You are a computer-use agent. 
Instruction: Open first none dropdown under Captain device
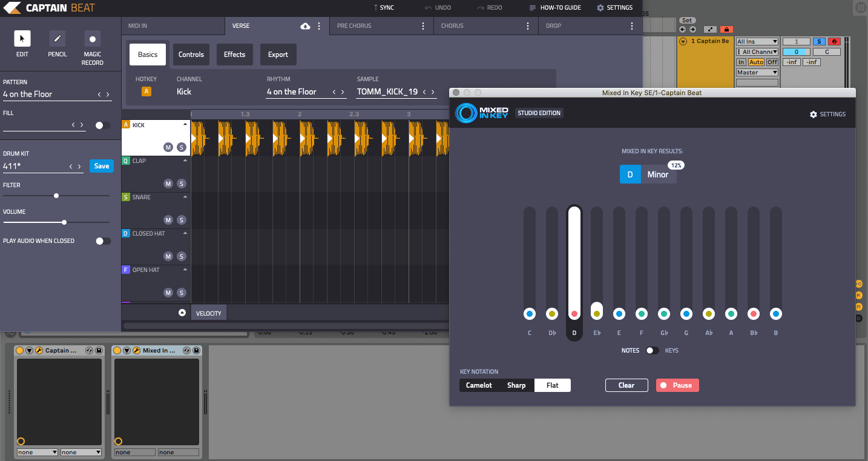pyautogui.click(x=38, y=453)
